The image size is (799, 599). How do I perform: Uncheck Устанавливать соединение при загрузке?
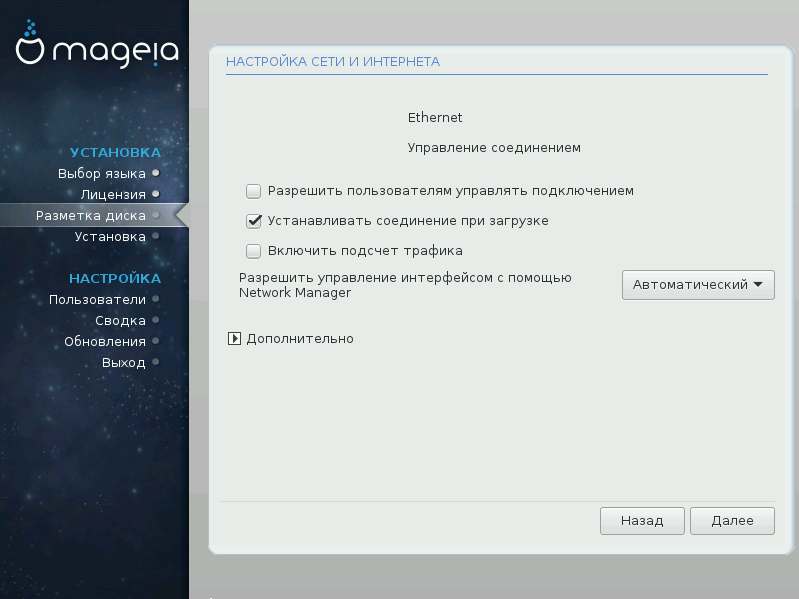(x=254, y=220)
